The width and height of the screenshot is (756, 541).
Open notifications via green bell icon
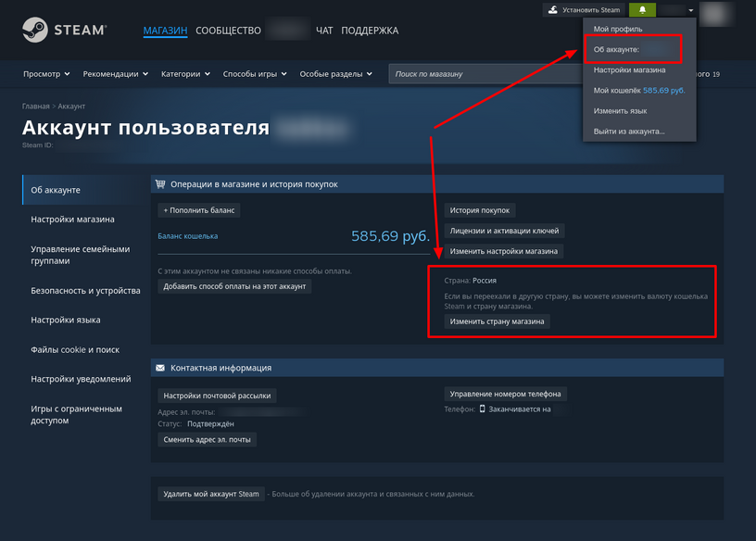tap(642, 9)
